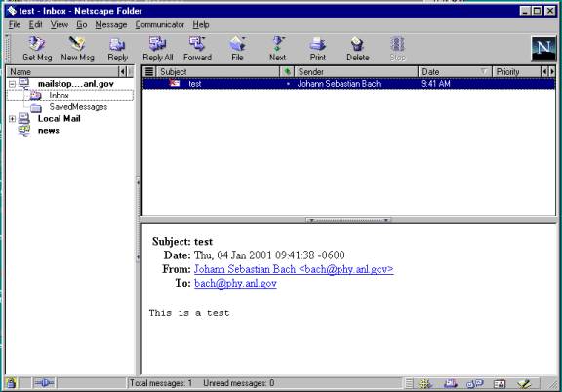Open the Communicator menu
Image resolution: width=562 pixels, height=392 pixels.
point(159,24)
